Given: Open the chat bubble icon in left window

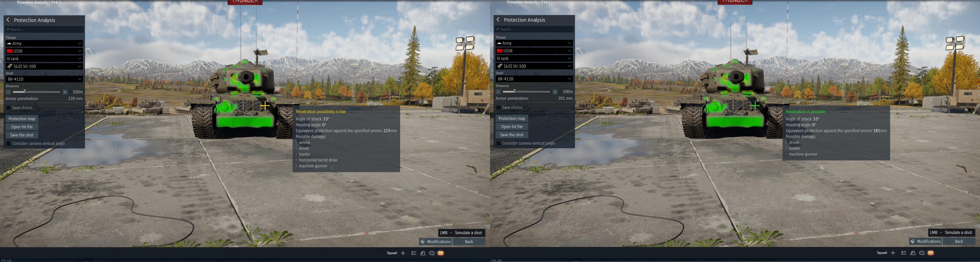Looking at the screenshot, I should point(432,253).
